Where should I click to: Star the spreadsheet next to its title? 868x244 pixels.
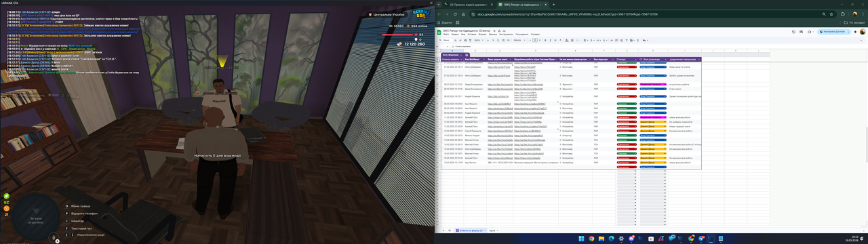[x=494, y=30]
